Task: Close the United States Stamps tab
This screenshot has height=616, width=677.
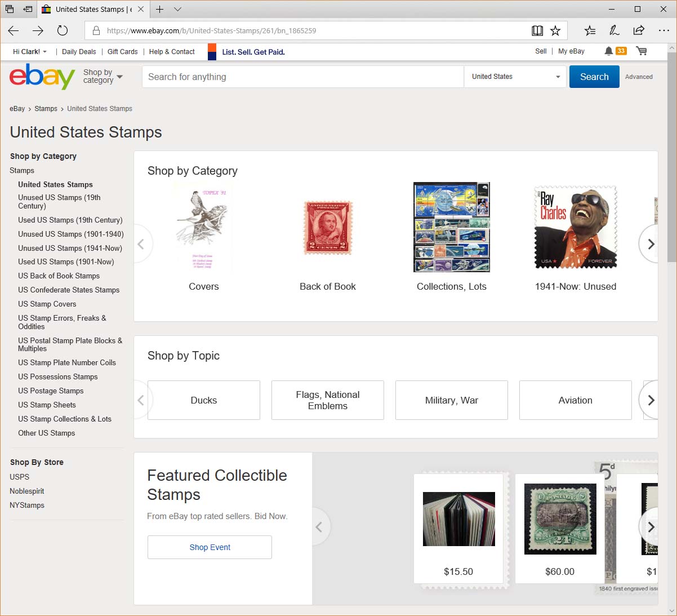Action: (141, 9)
